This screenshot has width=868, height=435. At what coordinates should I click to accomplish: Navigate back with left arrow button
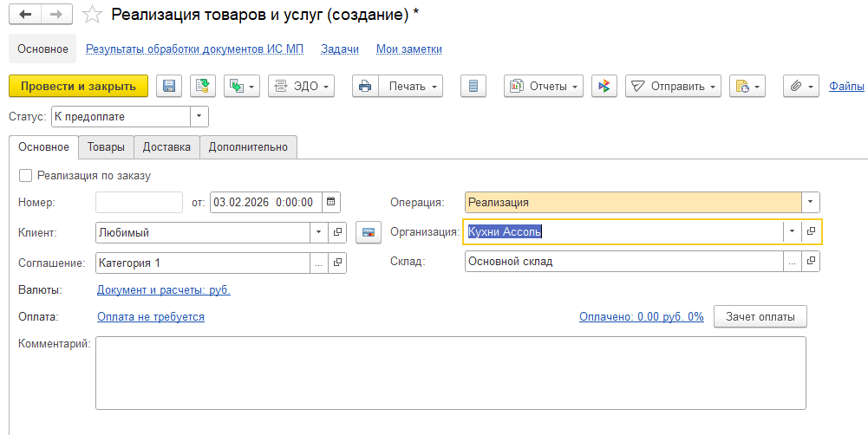(25, 15)
